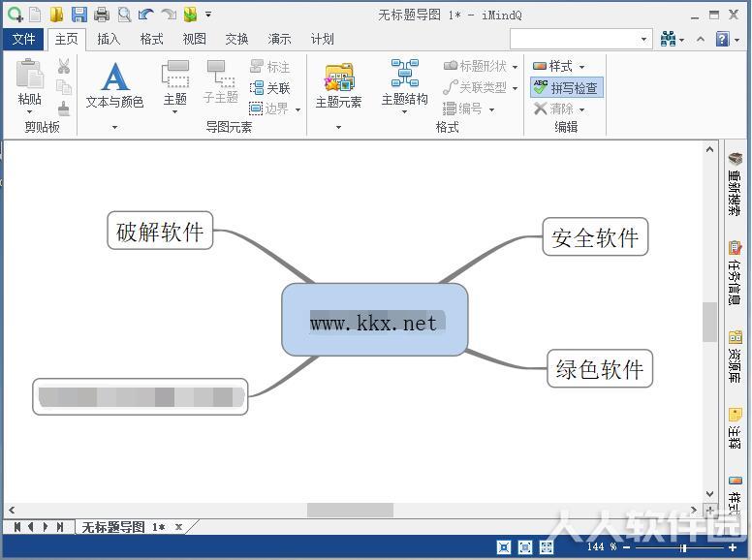The image size is (752, 560).
Task: Expand the search combo box arrow
Action: click(x=643, y=39)
